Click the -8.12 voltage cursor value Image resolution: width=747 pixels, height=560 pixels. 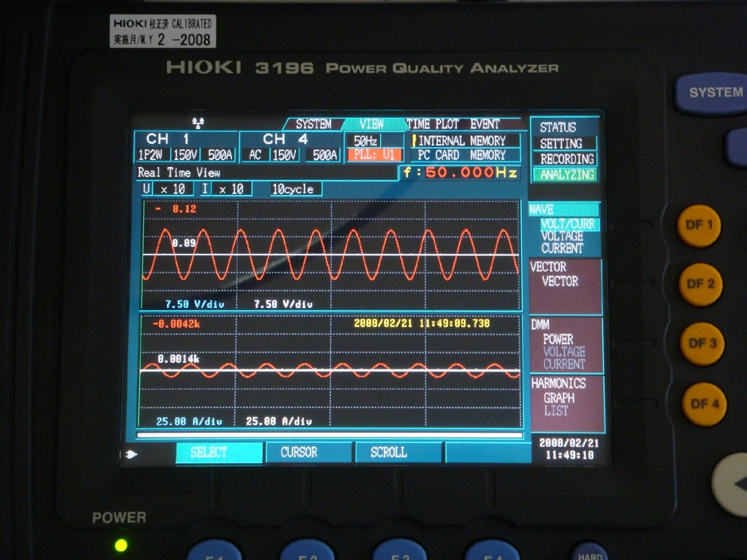[x=176, y=209]
